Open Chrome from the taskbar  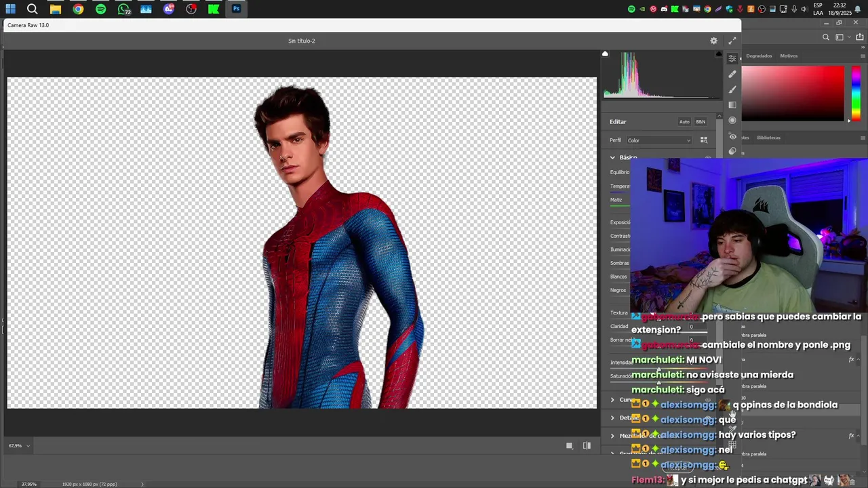[x=78, y=9]
